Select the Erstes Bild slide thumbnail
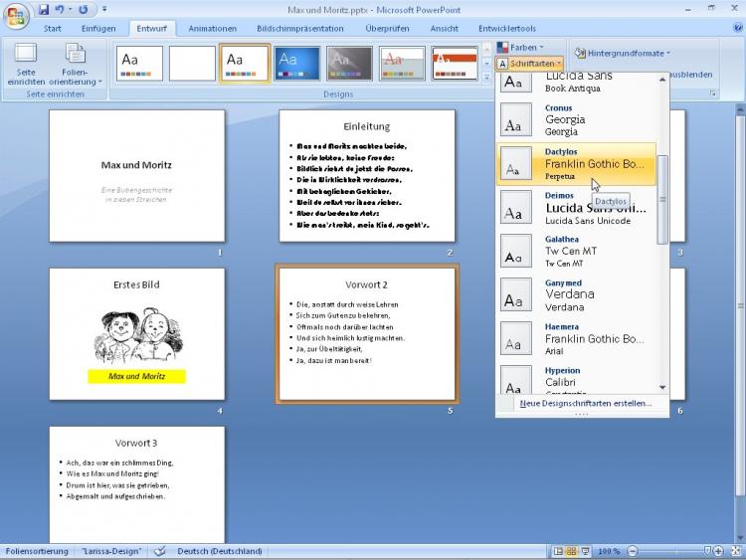This screenshot has width=746, height=560. 137,334
